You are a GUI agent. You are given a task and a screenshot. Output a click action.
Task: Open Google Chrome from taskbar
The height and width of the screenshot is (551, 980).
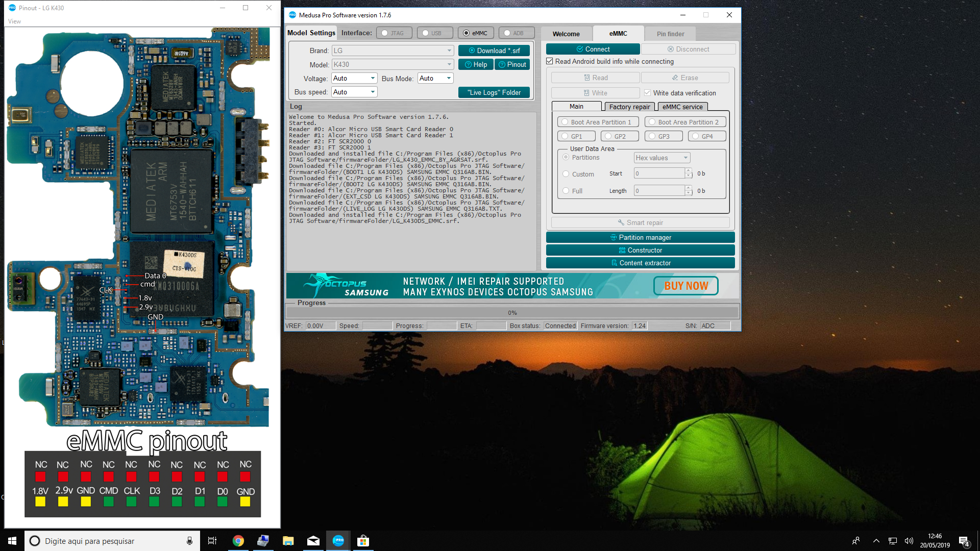(x=238, y=541)
